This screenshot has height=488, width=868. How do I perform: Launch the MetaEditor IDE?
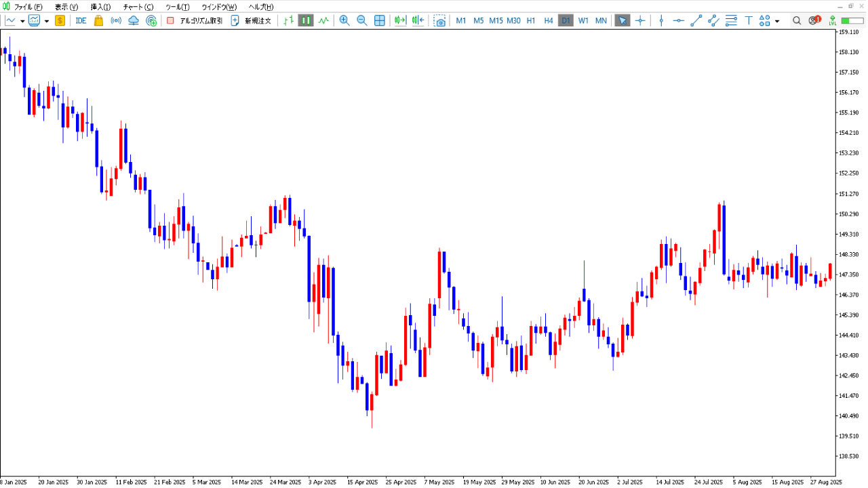coord(81,20)
